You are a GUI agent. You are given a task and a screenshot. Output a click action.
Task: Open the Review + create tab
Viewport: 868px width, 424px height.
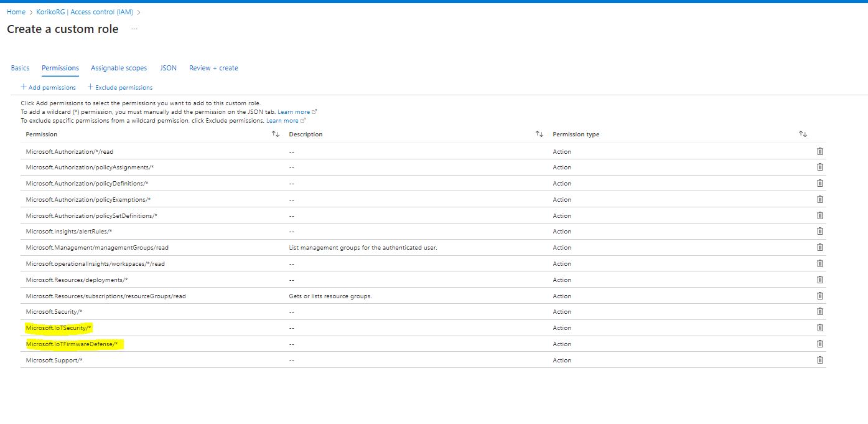(213, 68)
